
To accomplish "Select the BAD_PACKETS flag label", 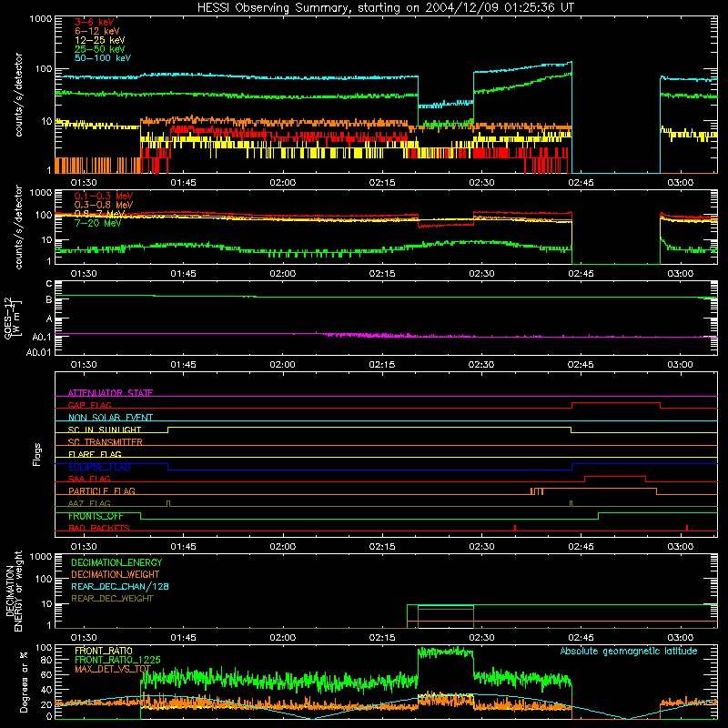I will [99, 528].
